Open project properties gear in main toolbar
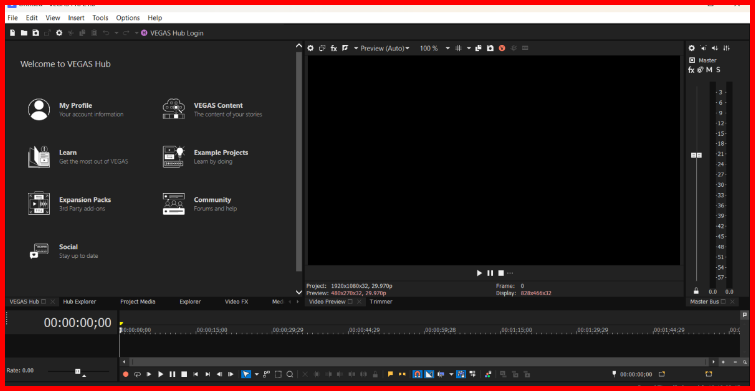This screenshot has height=391, width=755. tap(59, 33)
